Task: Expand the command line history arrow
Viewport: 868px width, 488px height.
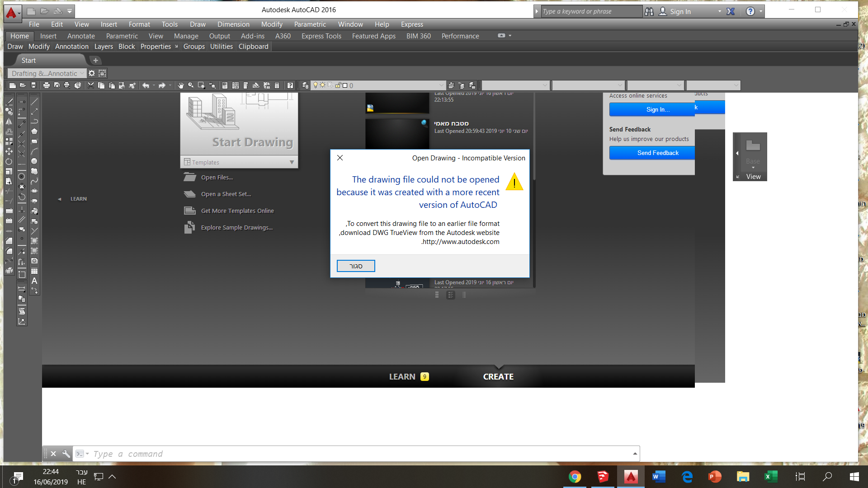Action: [635, 454]
